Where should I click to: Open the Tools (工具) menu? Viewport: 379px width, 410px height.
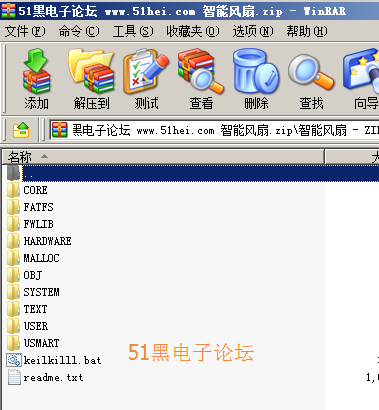133,31
